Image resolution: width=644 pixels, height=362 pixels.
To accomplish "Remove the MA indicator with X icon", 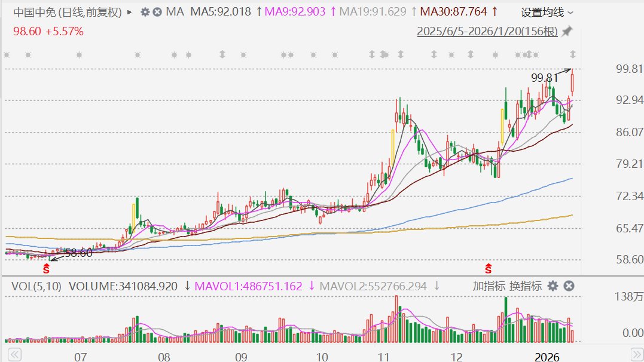I will [x=157, y=12].
